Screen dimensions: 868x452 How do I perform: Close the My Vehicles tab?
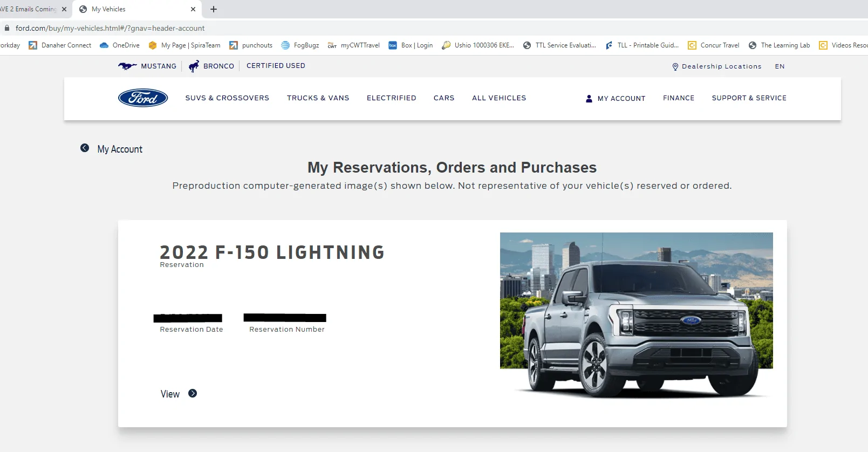[193, 9]
